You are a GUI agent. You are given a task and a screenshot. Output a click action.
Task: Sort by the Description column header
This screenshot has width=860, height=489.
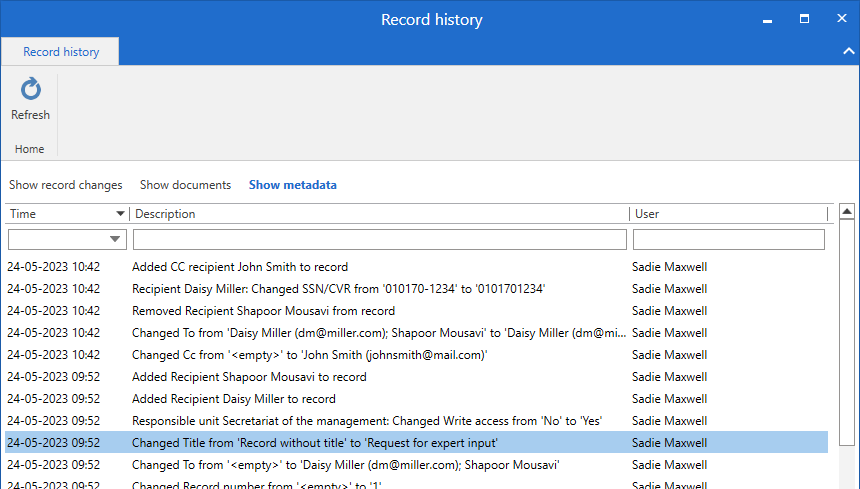pos(165,214)
